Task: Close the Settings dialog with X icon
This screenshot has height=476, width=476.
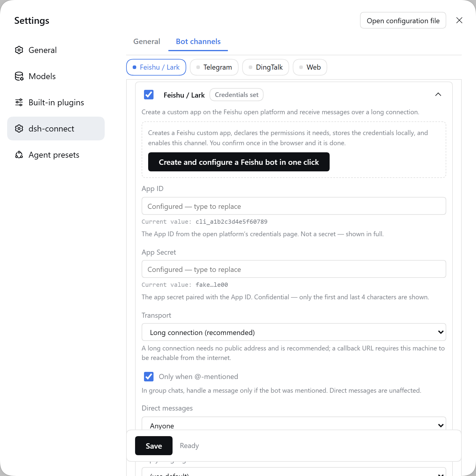Action: pos(459,20)
